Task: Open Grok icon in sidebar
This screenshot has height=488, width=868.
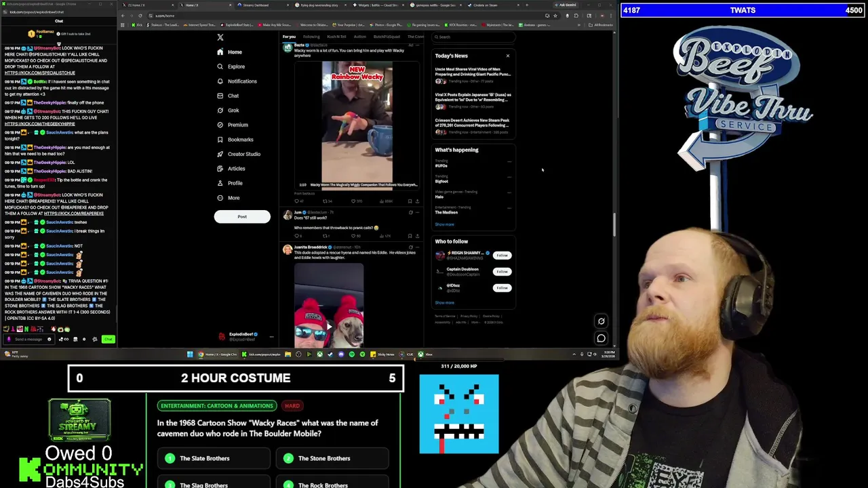Action: pos(220,110)
